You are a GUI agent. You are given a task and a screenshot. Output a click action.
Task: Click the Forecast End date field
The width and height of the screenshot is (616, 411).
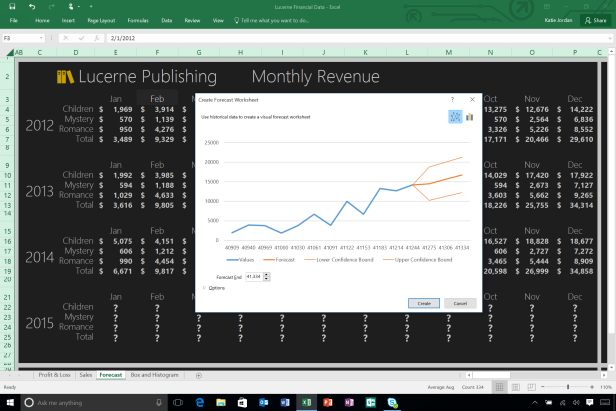[x=255, y=277]
